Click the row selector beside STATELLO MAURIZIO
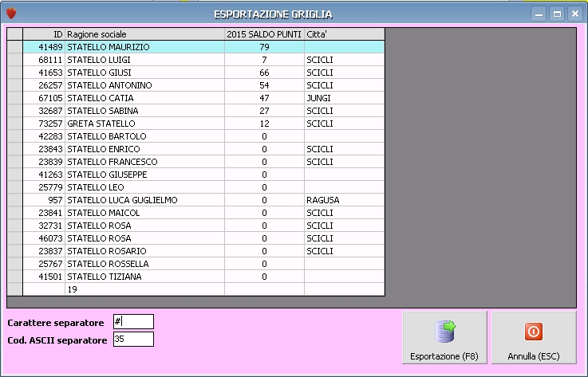 tap(15, 47)
